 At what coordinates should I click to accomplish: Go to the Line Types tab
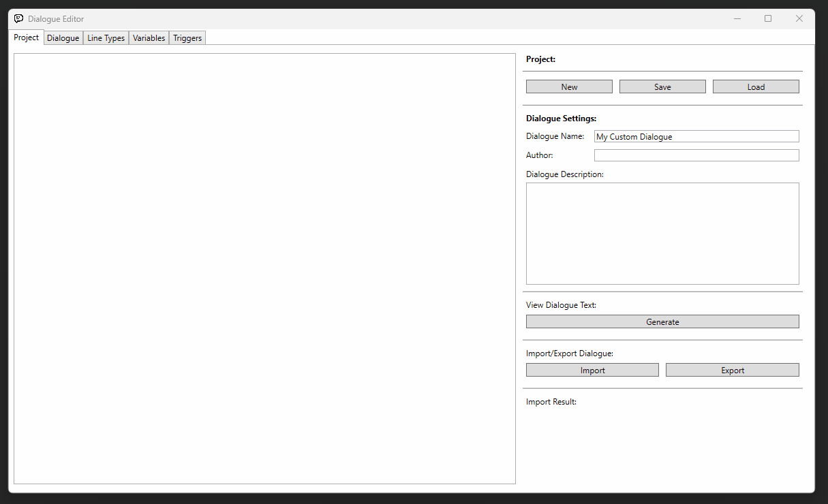click(106, 38)
